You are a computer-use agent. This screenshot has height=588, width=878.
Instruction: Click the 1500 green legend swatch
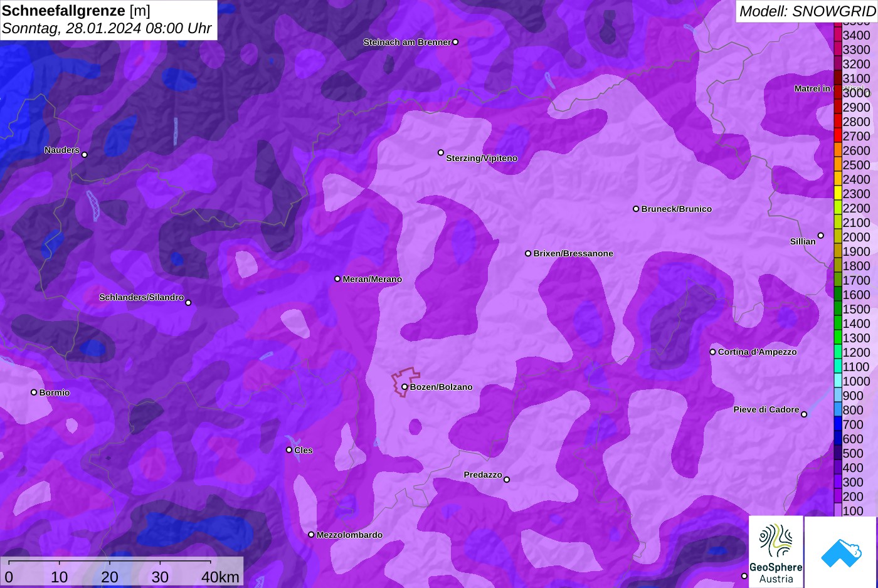point(837,309)
